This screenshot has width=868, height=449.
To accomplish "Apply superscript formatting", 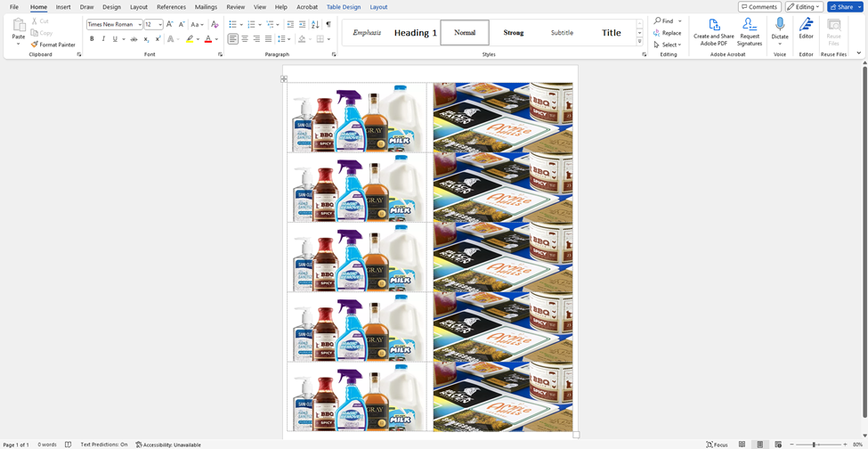I will (x=158, y=39).
